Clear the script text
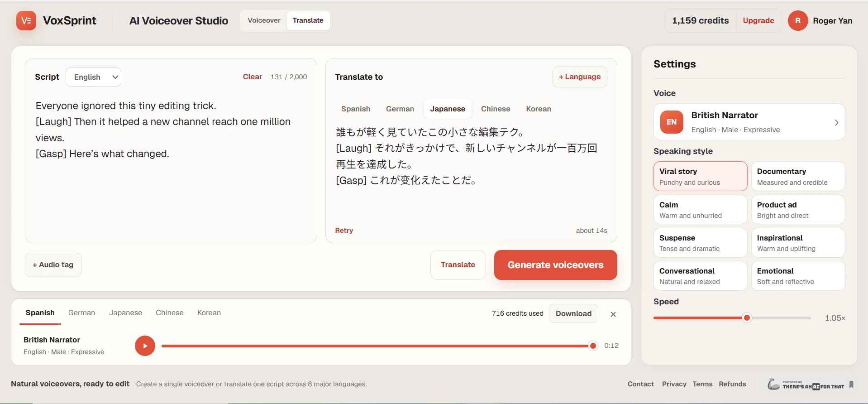 252,77
